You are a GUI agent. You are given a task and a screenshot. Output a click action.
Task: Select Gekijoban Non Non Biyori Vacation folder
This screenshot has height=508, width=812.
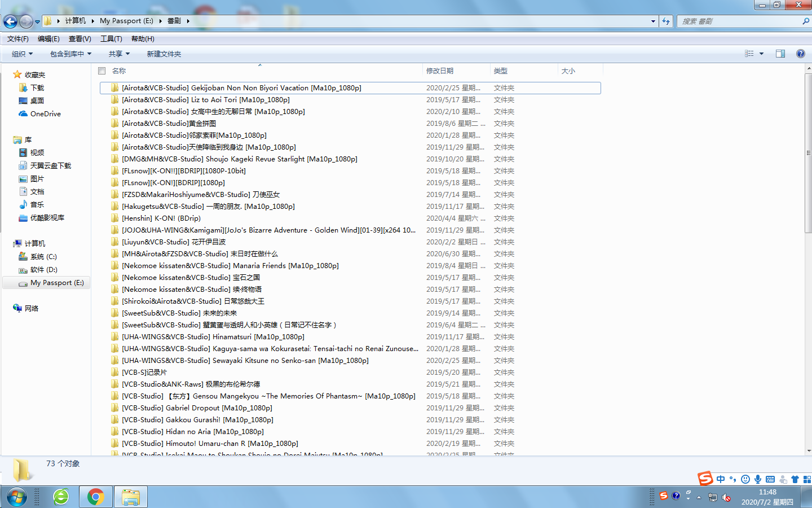click(x=350, y=88)
